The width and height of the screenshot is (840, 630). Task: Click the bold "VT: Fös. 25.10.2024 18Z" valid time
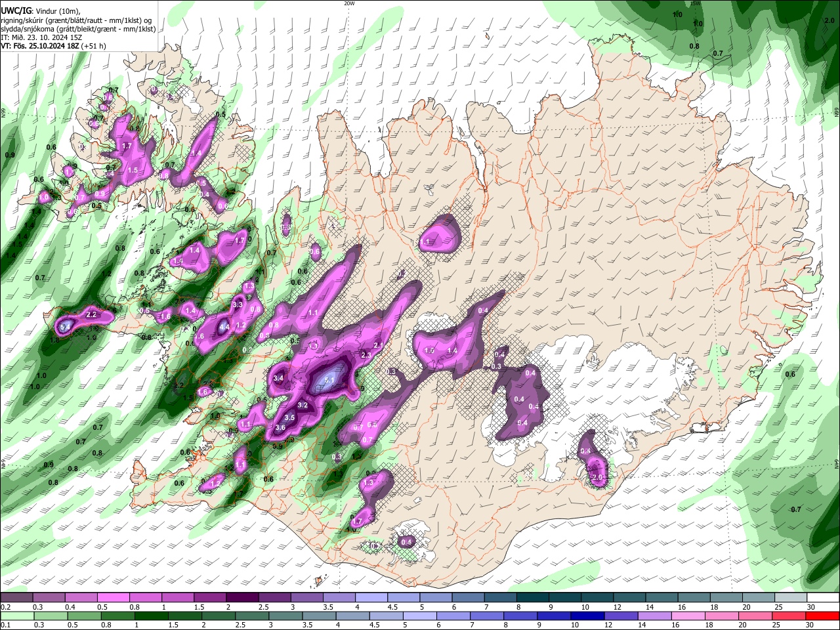40,46
